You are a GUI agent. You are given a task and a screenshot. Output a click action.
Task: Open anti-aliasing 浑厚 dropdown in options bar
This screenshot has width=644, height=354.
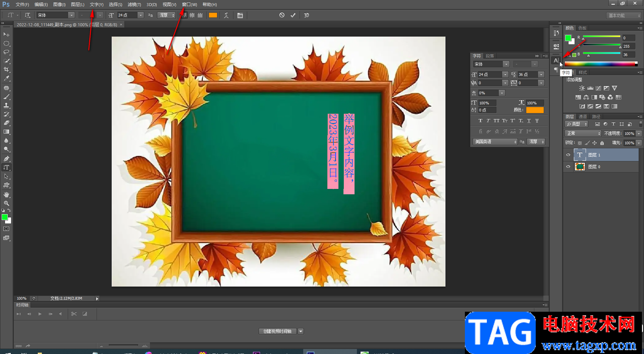pyautogui.click(x=167, y=15)
